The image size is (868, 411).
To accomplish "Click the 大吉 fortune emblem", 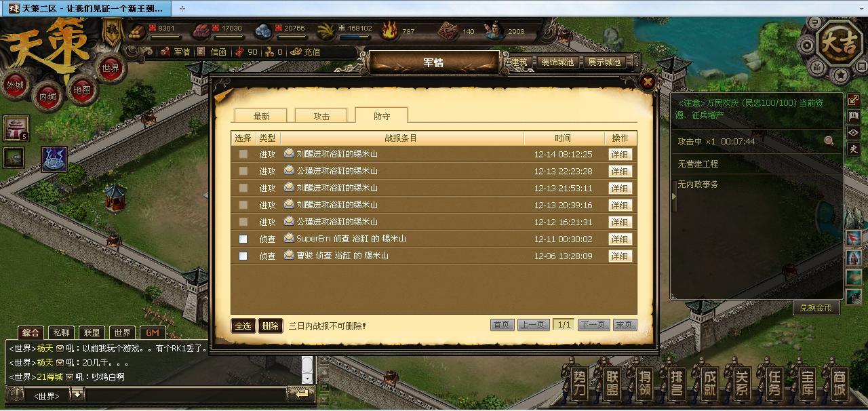I will pyautogui.click(x=840, y=45).
